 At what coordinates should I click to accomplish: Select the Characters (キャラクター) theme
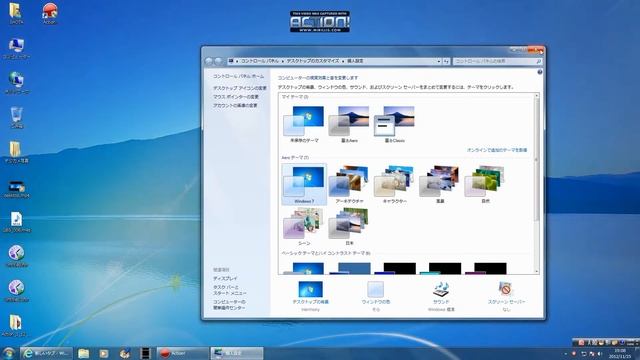[x=395, y=184]
